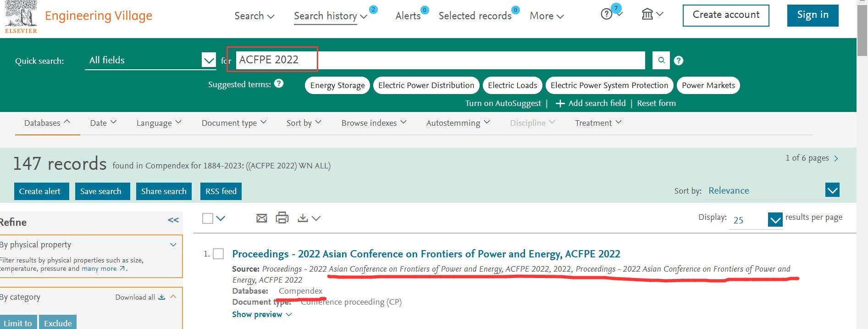
Task: Open Browse indexes menu
Action: [374, 123]
